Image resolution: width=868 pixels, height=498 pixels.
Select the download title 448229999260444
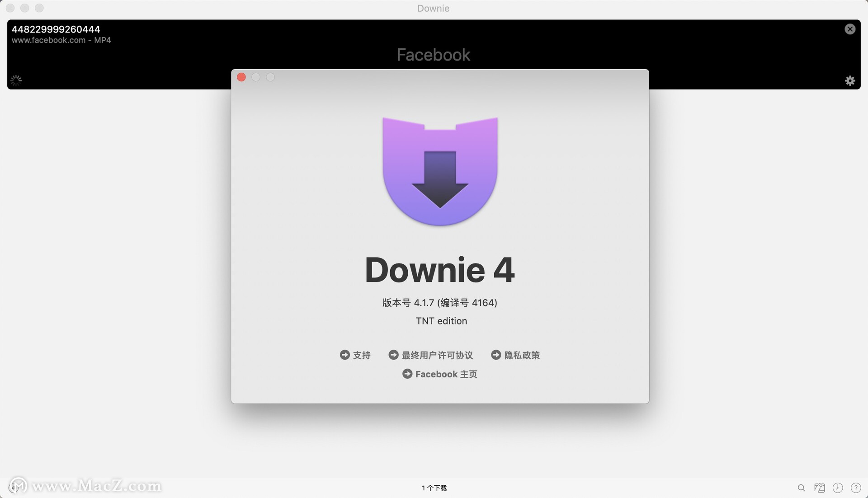click(x=56, y=29)
